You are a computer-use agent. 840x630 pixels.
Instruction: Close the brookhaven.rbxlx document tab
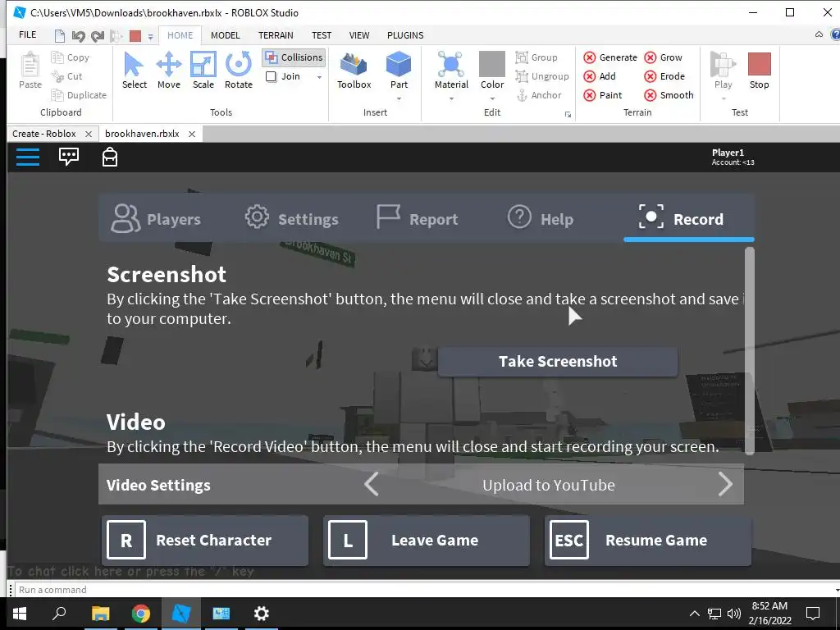point(192,134)
